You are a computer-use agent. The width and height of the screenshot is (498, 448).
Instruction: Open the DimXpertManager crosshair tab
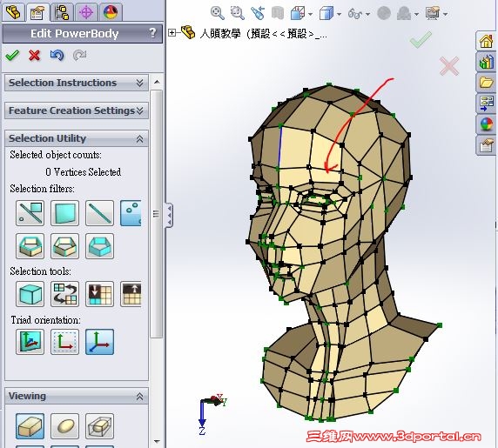(x=86, y=12)
